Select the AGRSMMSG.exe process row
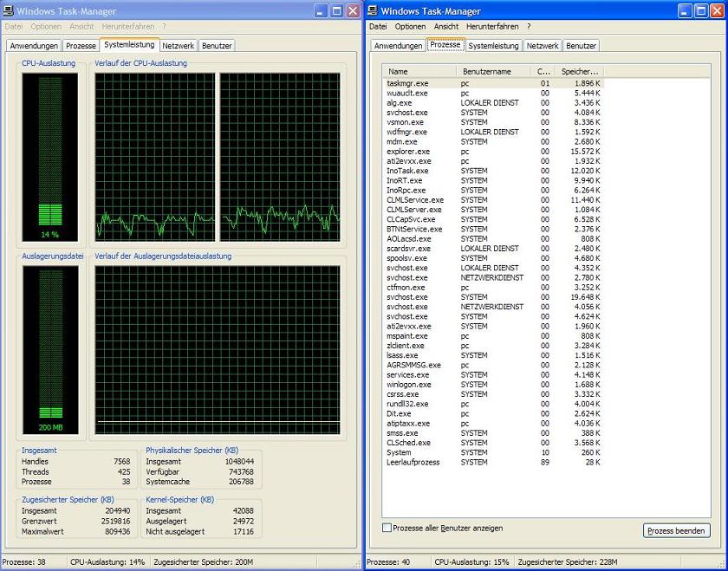 [x=493, y=365]
